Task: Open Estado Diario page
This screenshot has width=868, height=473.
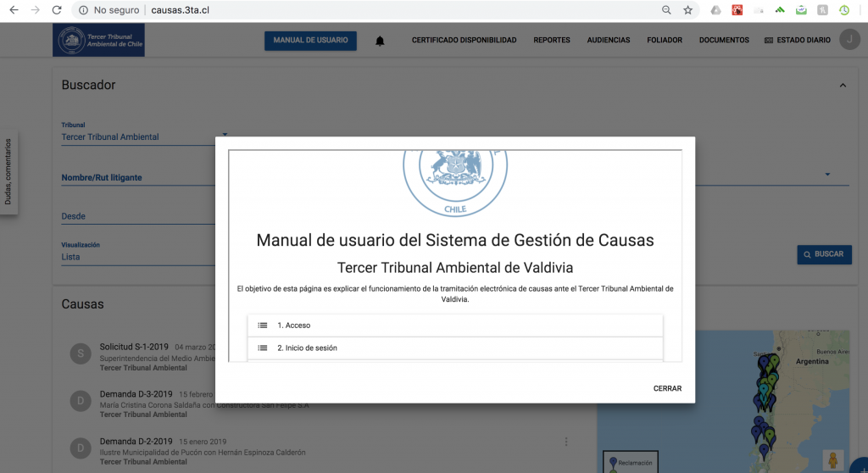Action: (797, 41)
